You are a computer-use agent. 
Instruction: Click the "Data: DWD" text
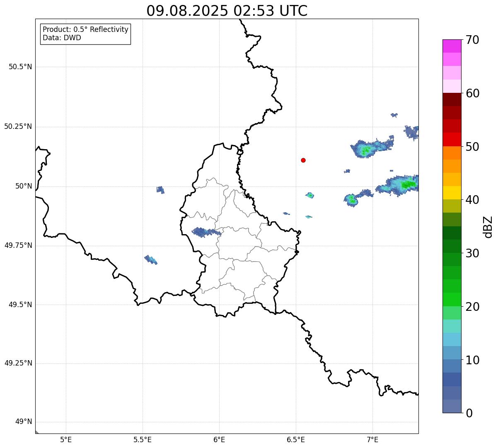(62, 38)
